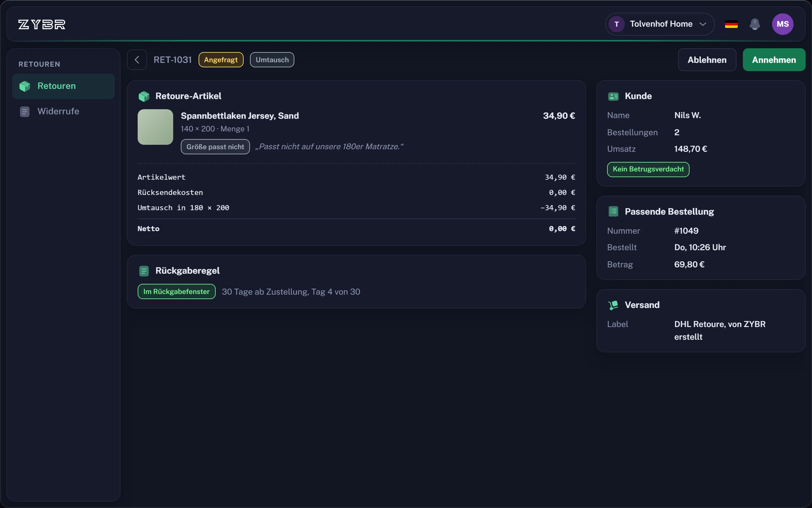
Task: Click product title Spannbettlaken Jersey, Sand
Action: click(240, 116)
